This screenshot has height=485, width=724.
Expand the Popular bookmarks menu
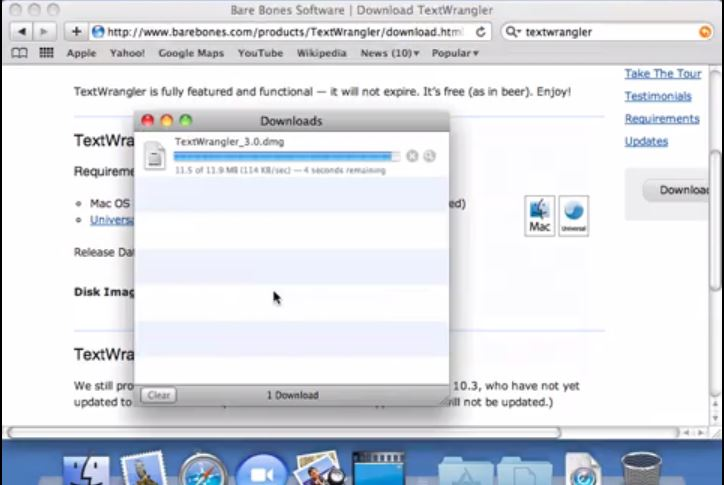pyautogui.click(x=455, y=53)
